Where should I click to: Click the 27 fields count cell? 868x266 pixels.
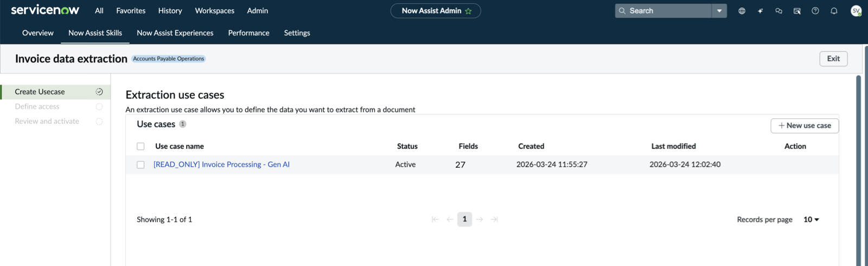tap(460, 164)
